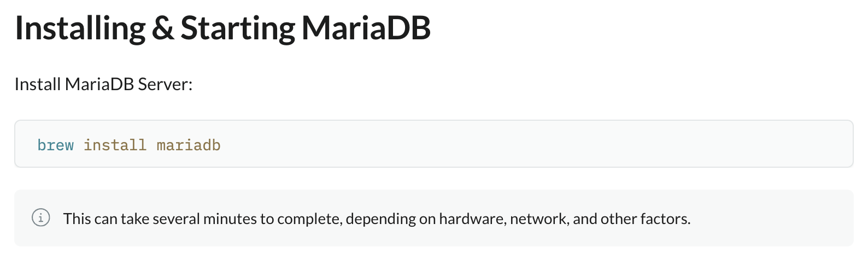Click "other factors" in the info note
The height and width of the screenshot is (259, 868).
tap(645, 219)
